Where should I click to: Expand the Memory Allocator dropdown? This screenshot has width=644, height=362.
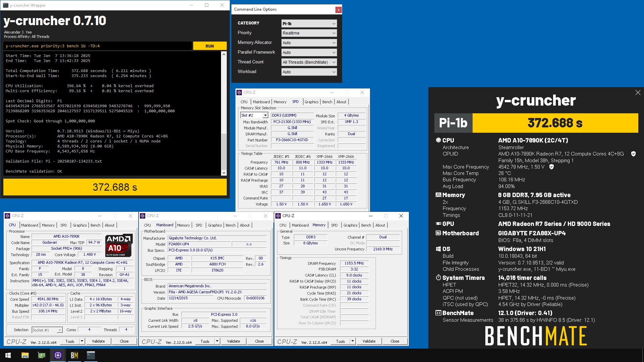[309, 43]
